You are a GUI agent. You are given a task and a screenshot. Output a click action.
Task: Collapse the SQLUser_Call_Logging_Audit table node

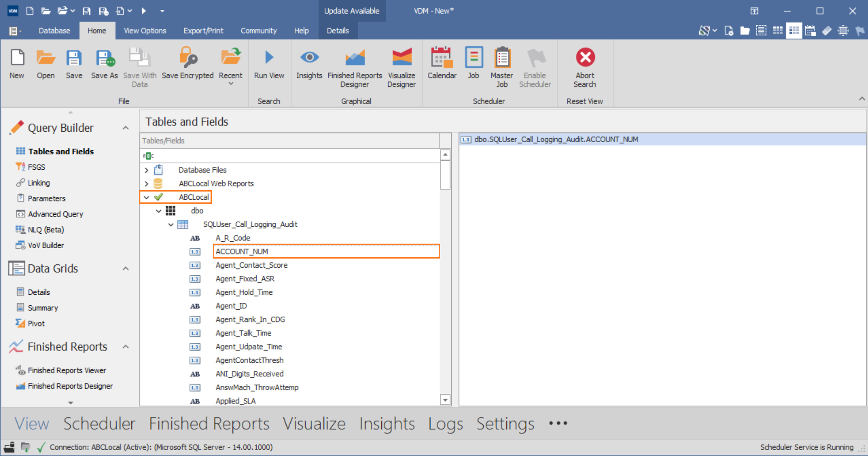(x=171, y=224)
